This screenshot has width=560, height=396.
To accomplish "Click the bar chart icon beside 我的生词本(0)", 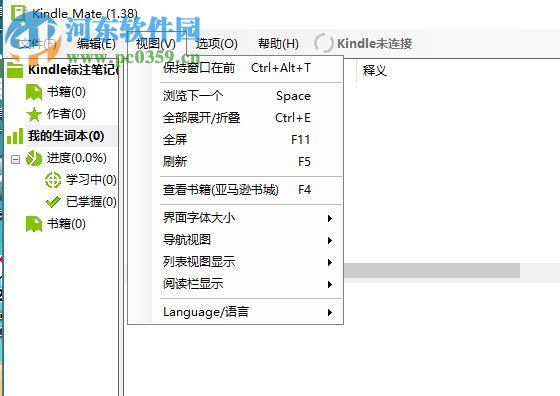I will pos(15,136).
